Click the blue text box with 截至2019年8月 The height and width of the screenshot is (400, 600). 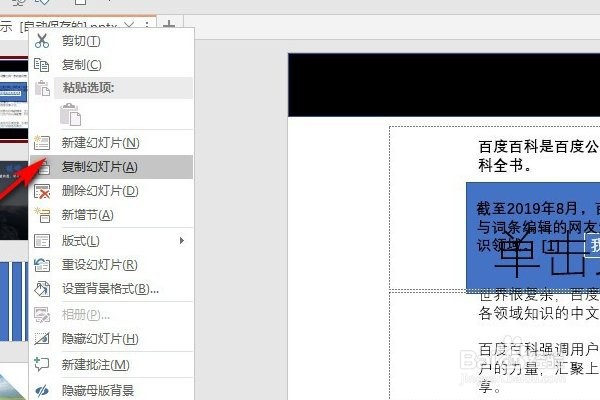pyautogui.click(x=533, y=237)
